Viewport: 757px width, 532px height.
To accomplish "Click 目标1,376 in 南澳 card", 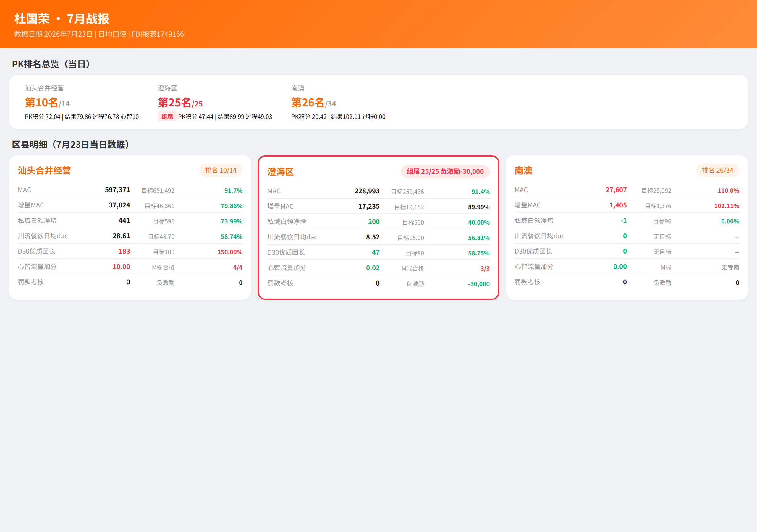I will point(658,206).
